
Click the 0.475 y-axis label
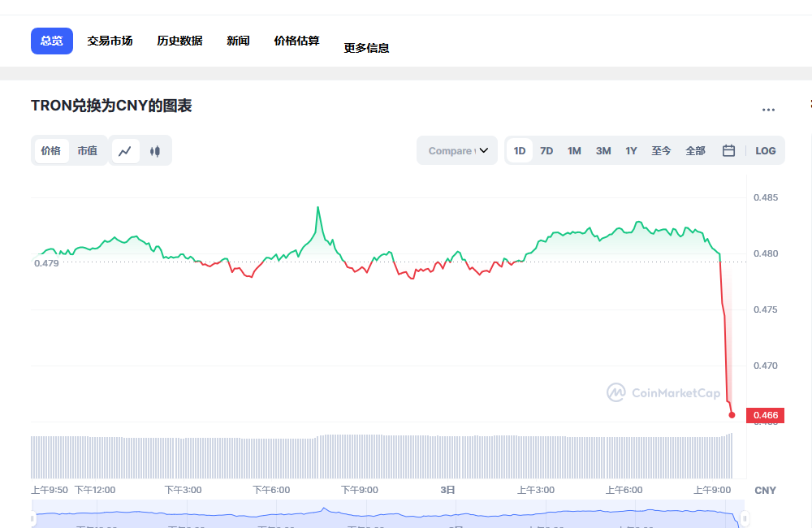(x=766, y=309)
